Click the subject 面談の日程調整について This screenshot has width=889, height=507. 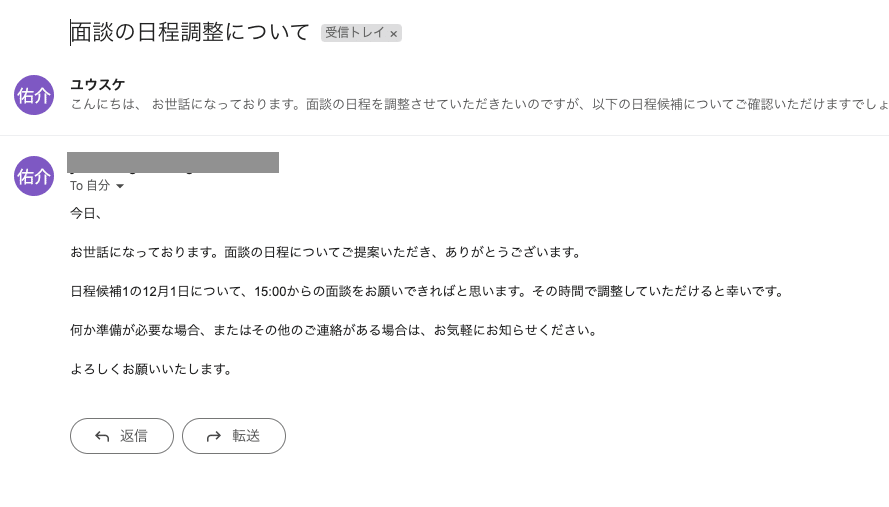pos(191,32)
